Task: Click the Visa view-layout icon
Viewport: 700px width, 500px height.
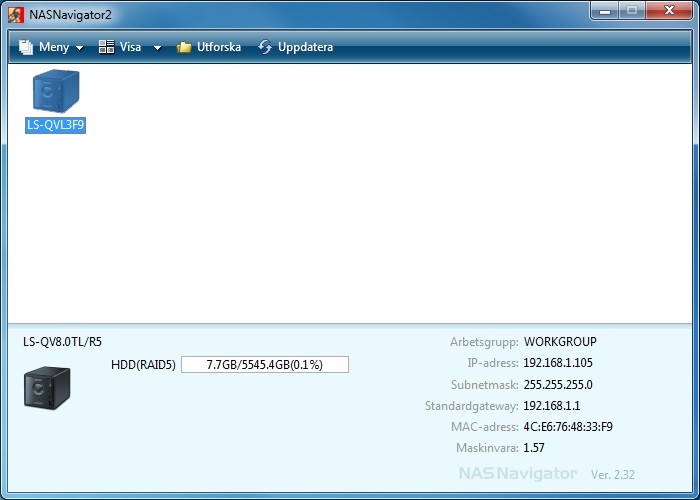Action: [x=106, y=47]
